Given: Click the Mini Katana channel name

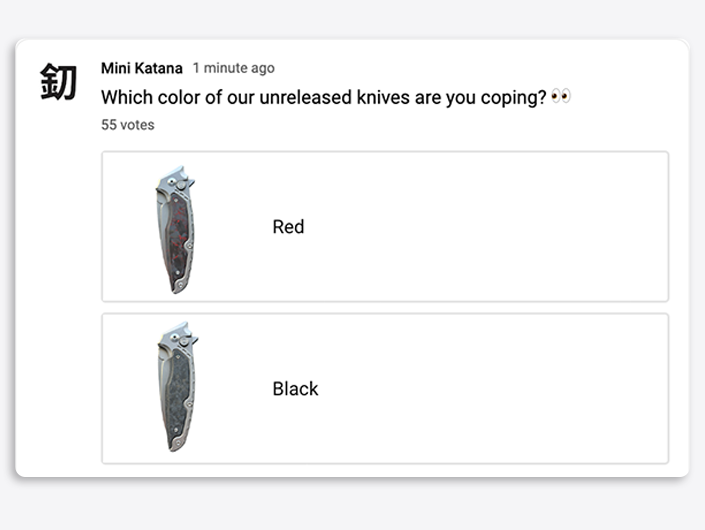Looking at the screenshot, I should click(142, 68).
